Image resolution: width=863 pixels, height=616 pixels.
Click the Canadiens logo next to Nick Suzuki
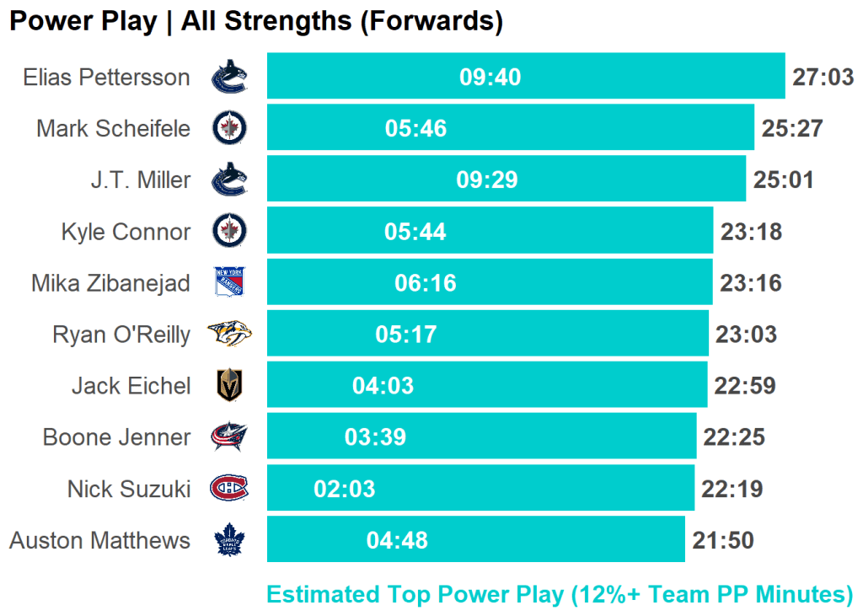(228, 489)
